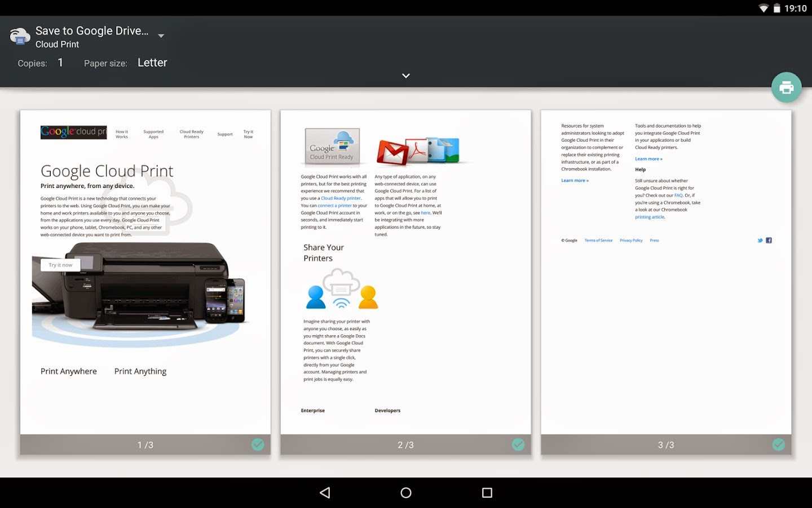
Task: Uncheck page 2 from printing
Action: (x=518, y=445)
